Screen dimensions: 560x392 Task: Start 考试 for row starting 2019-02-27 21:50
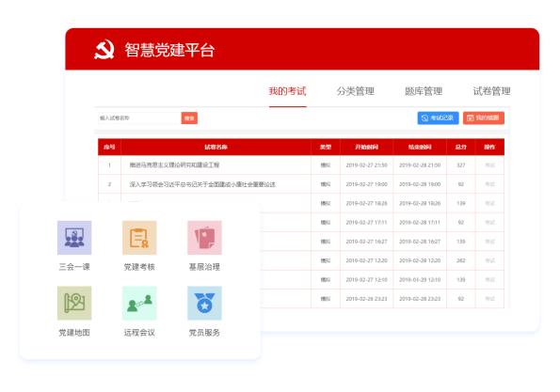click(x=489, y=165)
